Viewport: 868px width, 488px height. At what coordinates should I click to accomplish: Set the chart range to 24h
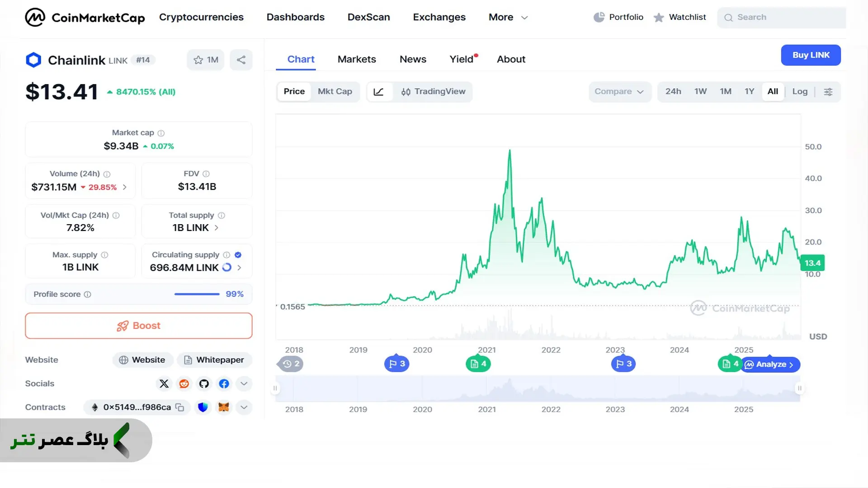click(673, 92)
